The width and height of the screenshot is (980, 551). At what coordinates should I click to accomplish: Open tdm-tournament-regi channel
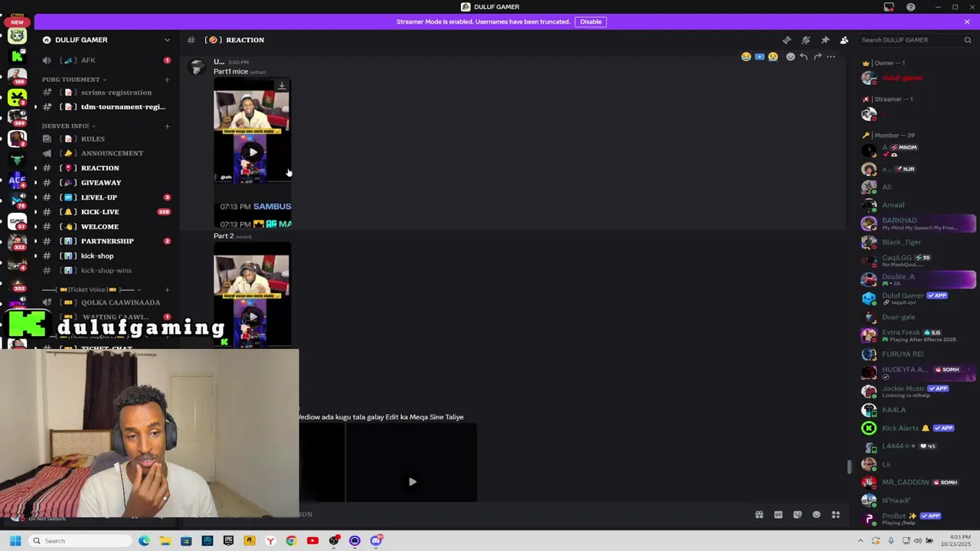pyautogui.click(x=107, y=107)
